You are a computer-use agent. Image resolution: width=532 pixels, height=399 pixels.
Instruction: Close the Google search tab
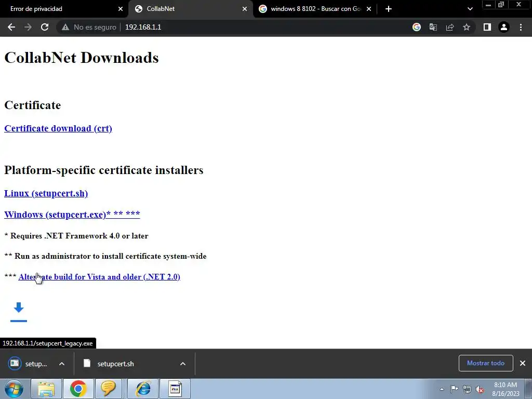pyautogui.click(x=369, y=9)
